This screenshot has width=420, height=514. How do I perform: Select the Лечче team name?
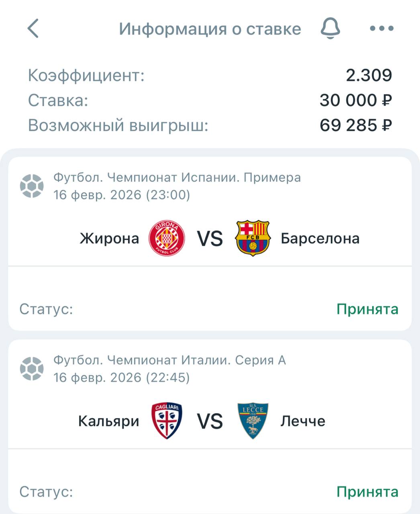coord(303,421)
